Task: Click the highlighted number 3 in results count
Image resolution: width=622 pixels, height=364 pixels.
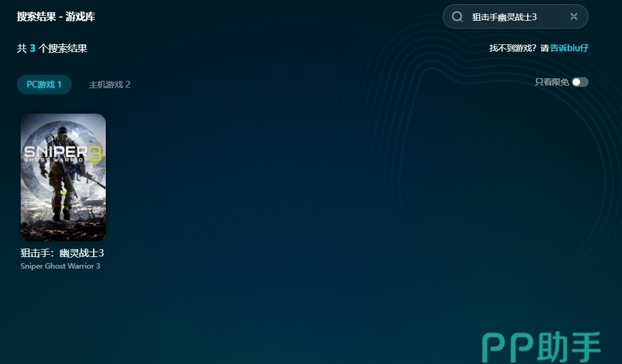Action: coord(33,48)
